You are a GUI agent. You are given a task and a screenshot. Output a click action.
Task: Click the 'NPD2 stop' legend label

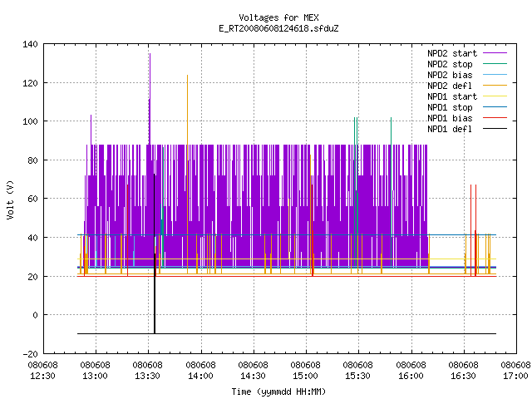pyautogui.click(x=450, y=64)
